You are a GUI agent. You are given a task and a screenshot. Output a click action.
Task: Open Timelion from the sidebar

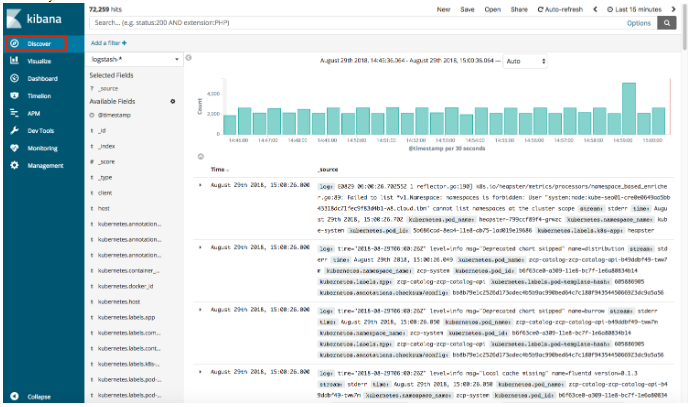click(39, 96)
